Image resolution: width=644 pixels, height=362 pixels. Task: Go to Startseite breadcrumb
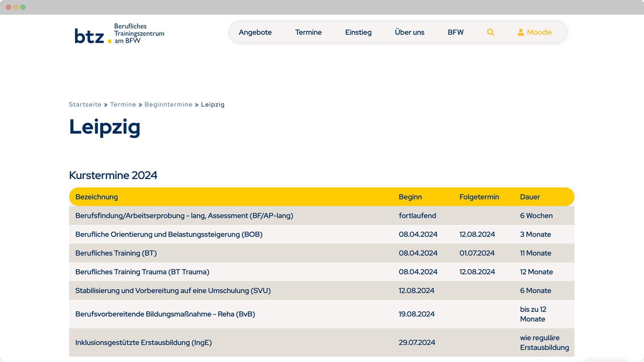(x=85, y=105)
